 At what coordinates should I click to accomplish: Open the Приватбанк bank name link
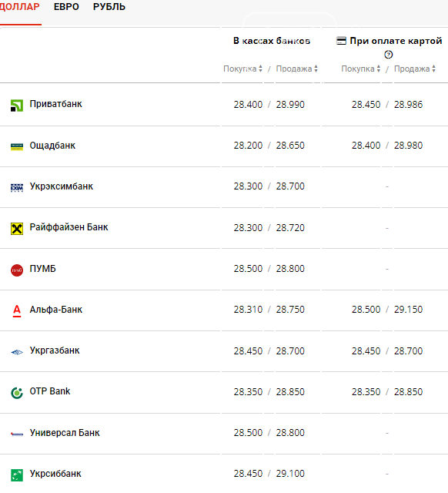[55, 104]
